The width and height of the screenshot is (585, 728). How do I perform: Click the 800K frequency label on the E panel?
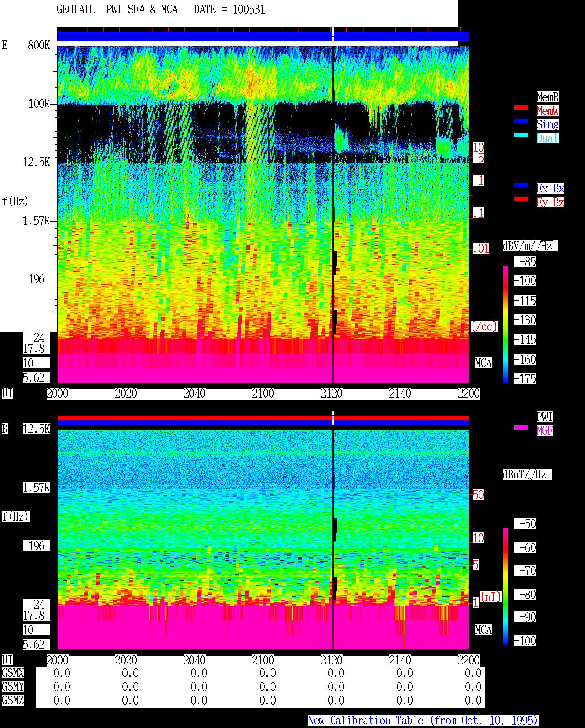pyautogui.click(x=39, y=45)
